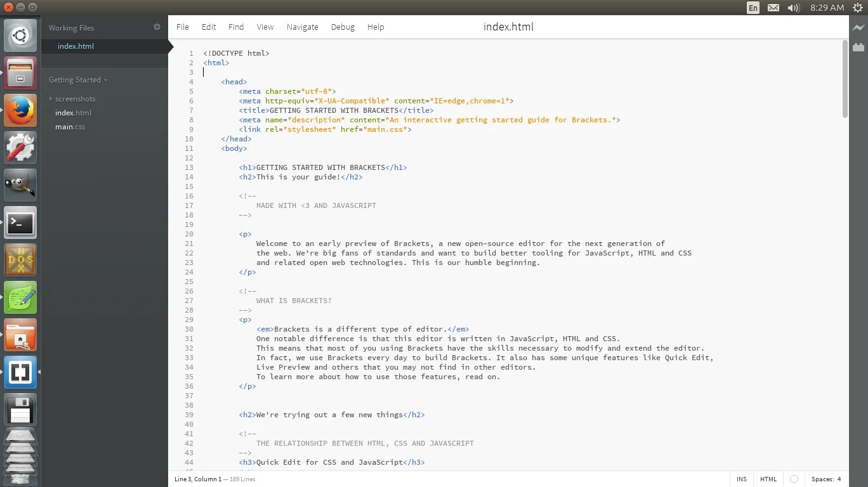The height and width of the screenshot is (487, 868).
Task: Open the Ubuntu dash launcher icon
Action: coord(20,35)
